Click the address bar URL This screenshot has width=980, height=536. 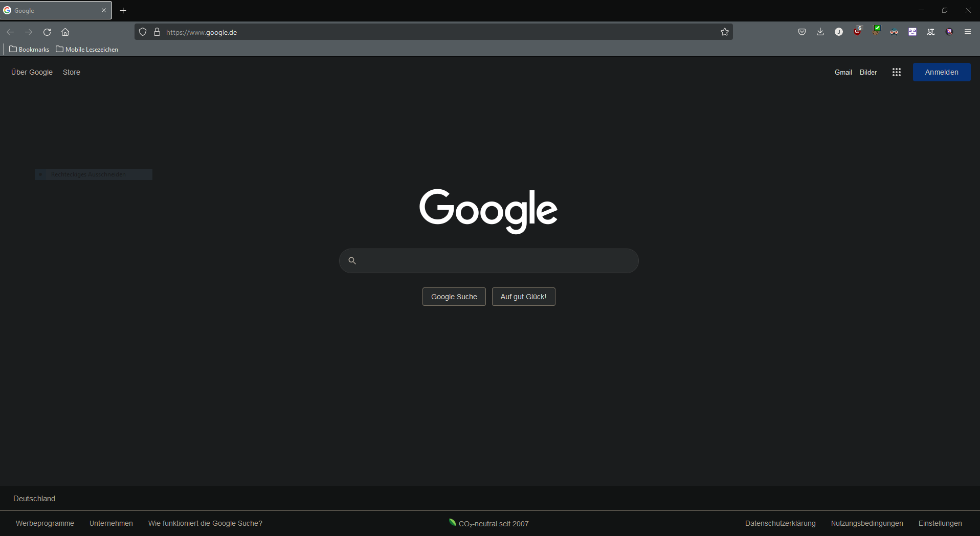click(x=202, y=32)
